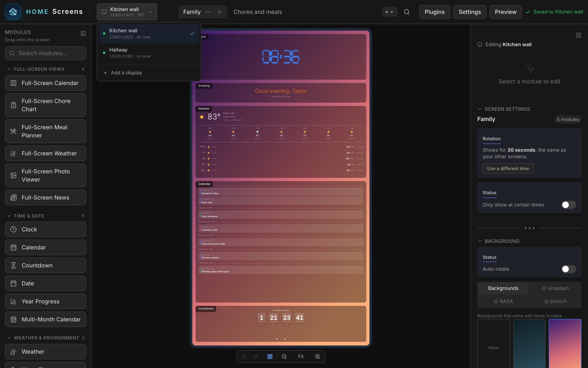Select the Full-Screen Photo Viewer module

(x=46, y=176)
